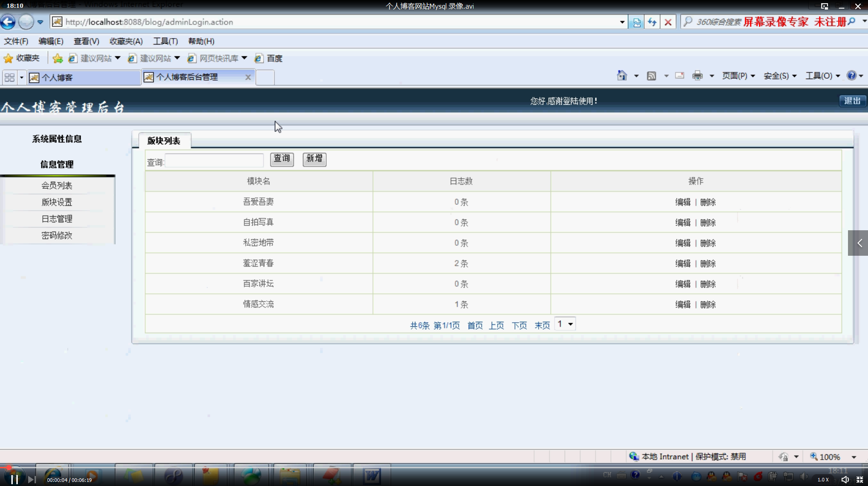Click 删除 for the 情感交流 row
This screenshot has width=868, height=486.
click(x=708, y=304)
